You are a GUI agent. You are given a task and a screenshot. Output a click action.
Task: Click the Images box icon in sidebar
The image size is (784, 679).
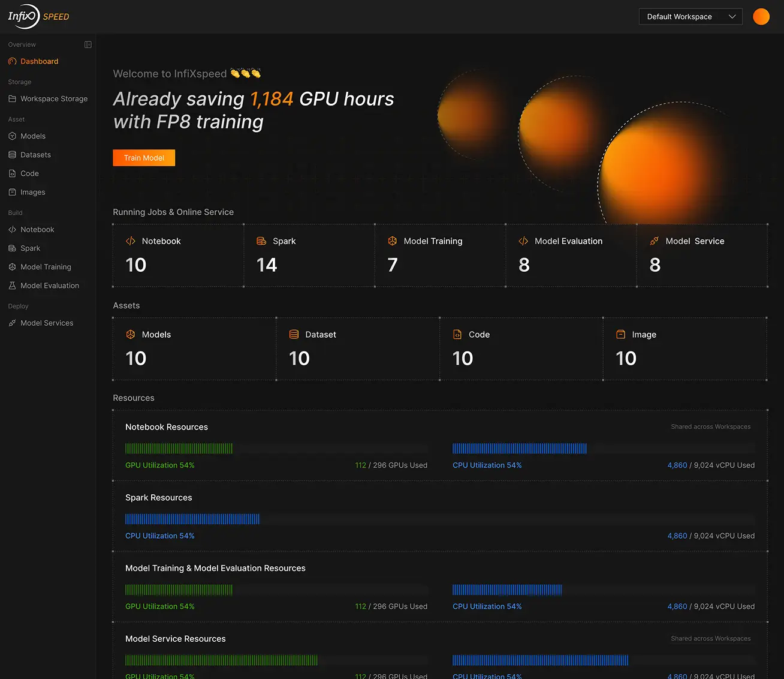(x=12, y=192)
